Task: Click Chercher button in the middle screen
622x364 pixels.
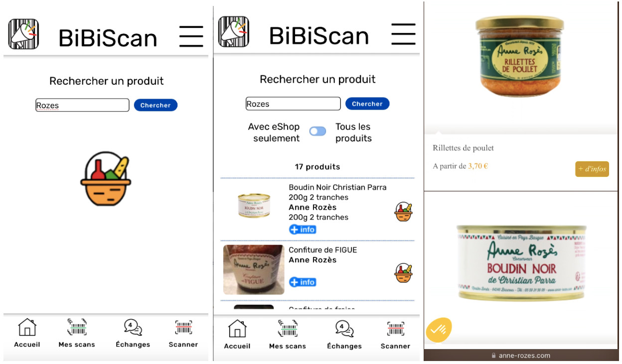Action: (367, 104)
